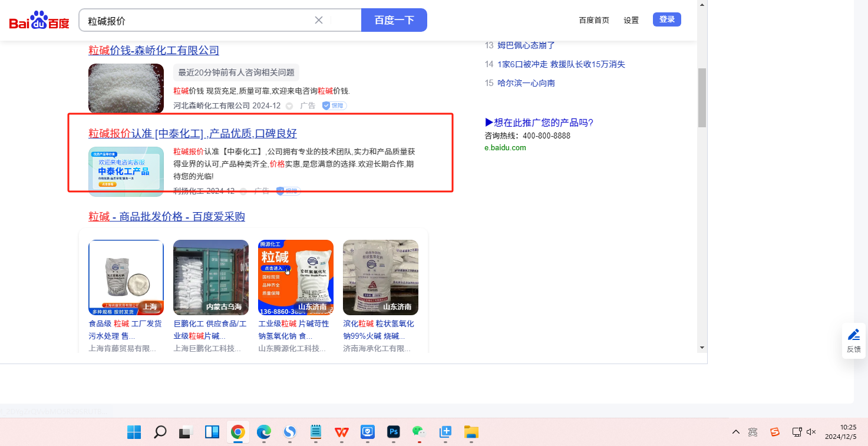The height and width of the screenshot is (446, 868).
Task: Open 设置 menu in the Baidu header
Action: [x=631, y=20]
